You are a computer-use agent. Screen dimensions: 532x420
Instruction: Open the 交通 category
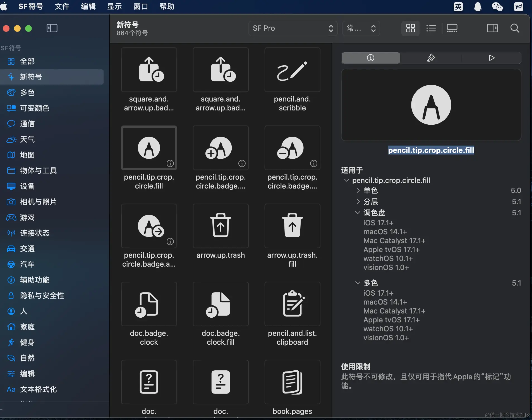click(x=52, y=249)
